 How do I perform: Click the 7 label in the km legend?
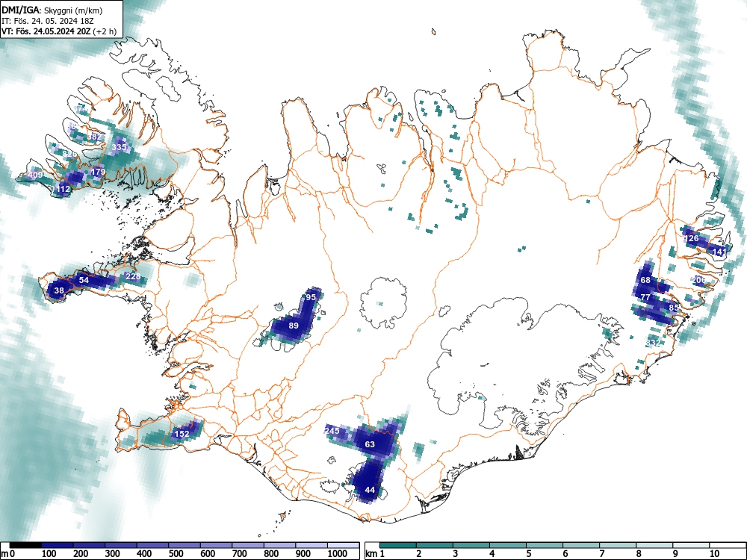click(602, 554)
